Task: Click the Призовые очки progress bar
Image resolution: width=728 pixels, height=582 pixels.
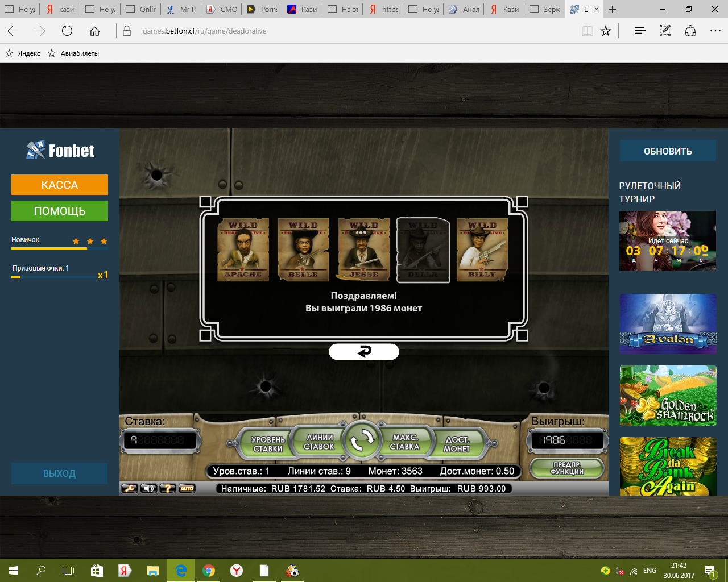Action: (53, 277)
